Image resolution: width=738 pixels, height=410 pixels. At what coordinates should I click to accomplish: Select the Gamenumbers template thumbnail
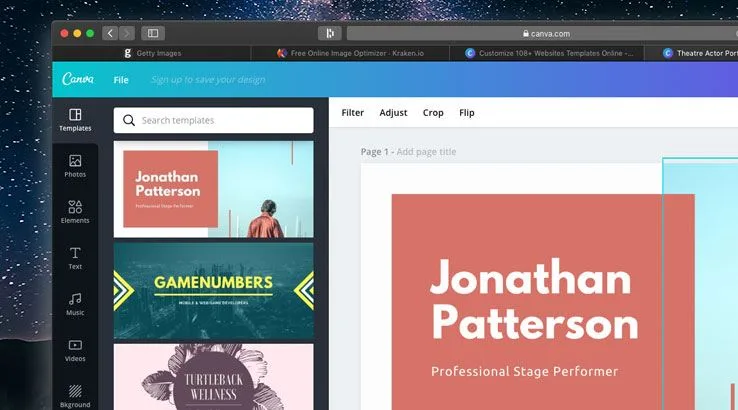(213, 288)
